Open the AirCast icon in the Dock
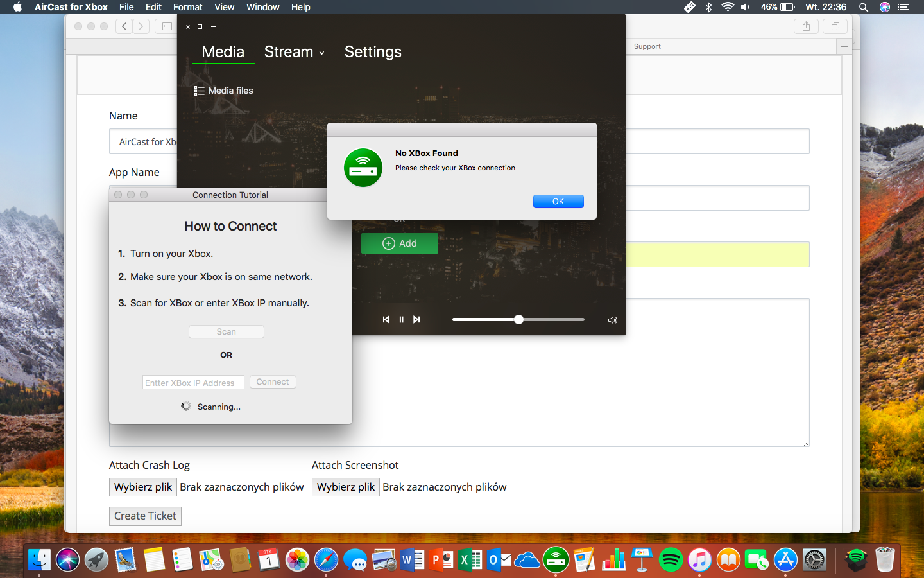Viewport: 924px width, 578px height. point(556,560)
